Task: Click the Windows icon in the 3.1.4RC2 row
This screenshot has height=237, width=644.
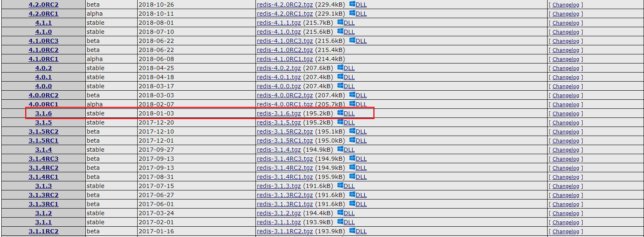Action: coord(352,167)
